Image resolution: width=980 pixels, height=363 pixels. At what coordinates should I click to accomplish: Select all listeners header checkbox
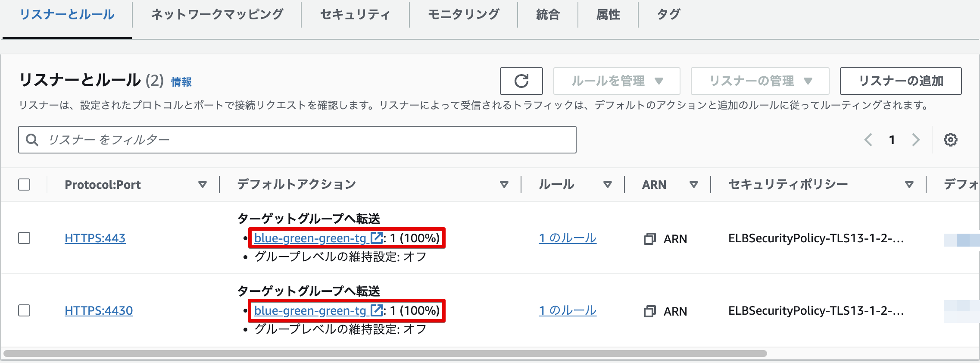24,185
